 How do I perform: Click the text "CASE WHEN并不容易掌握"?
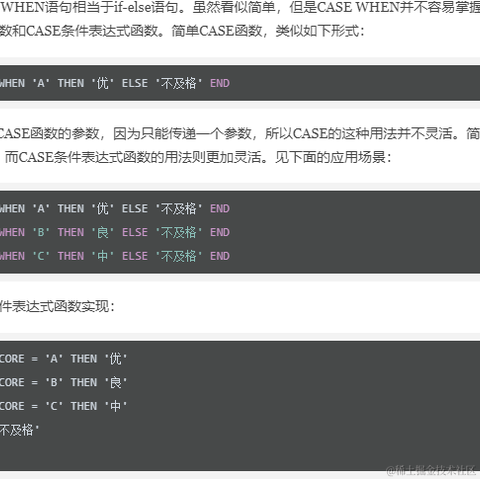[x=398, y=7]
